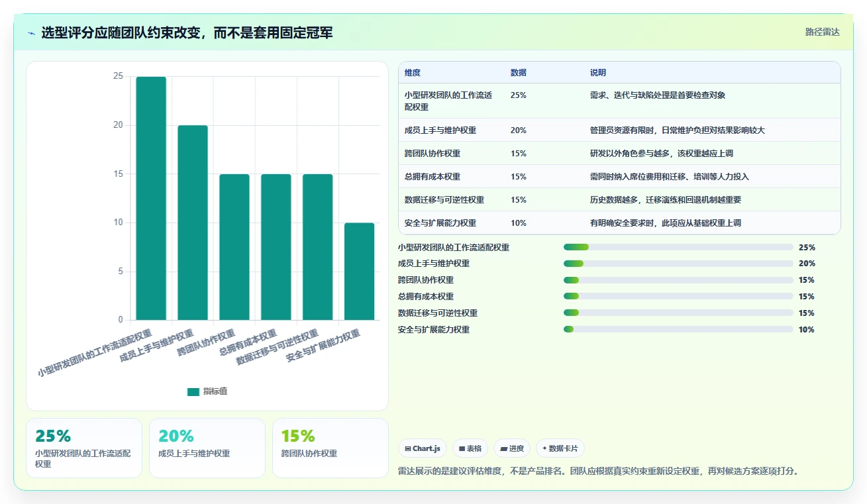Click the 小型研发团队的工作流适配权重 chart bar

click(x=151, y=199)
